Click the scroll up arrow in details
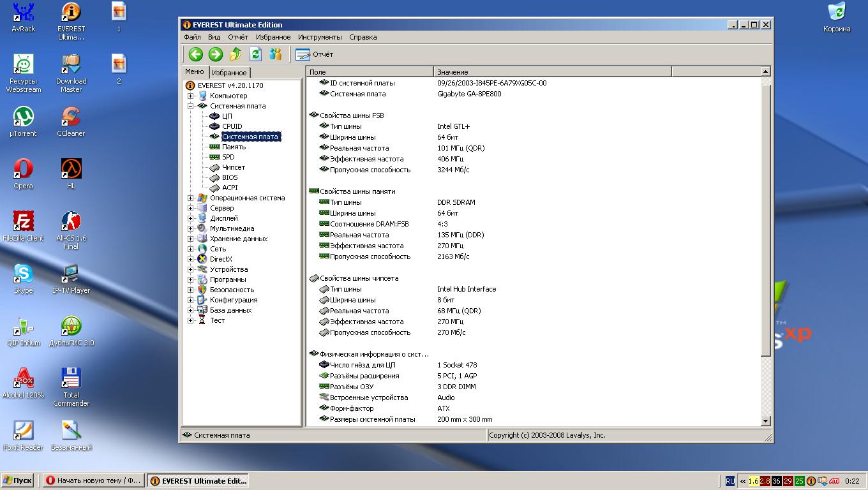Screen dimensions: 868x490 click(766, 72)
